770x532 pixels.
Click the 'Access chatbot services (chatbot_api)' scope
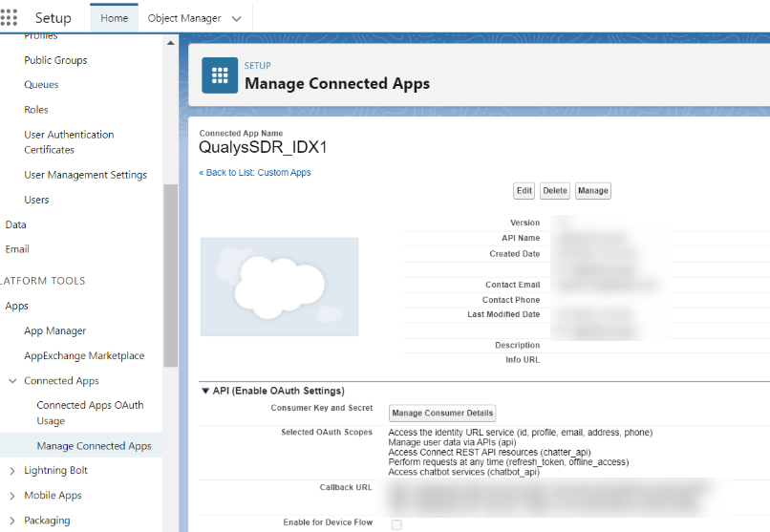[463, 472]
